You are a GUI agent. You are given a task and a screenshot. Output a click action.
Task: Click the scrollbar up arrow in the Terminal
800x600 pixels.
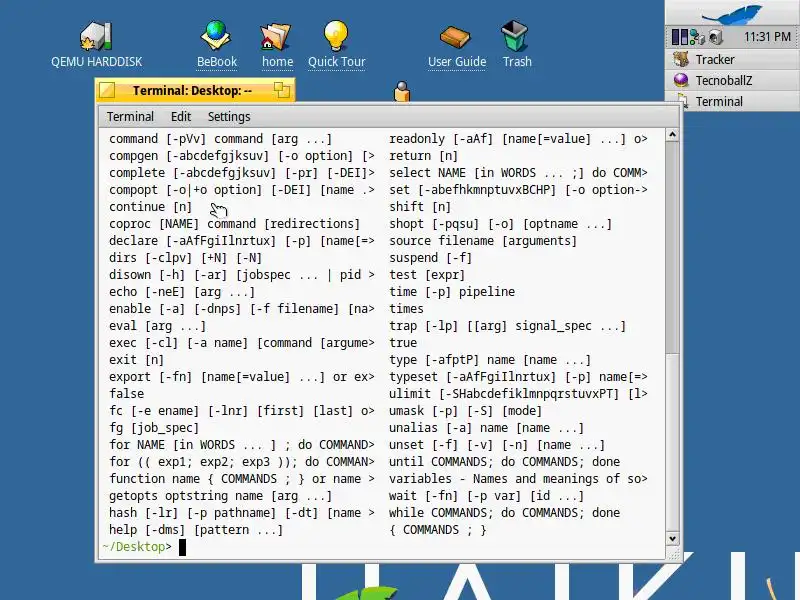pyautogui.click(x=672, y=135)
